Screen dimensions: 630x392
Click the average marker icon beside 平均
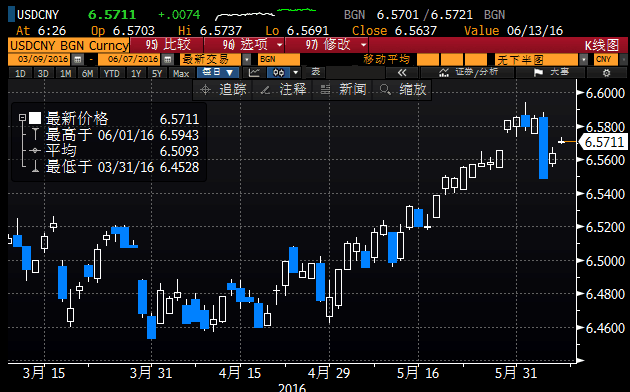(x=35, y=151)
